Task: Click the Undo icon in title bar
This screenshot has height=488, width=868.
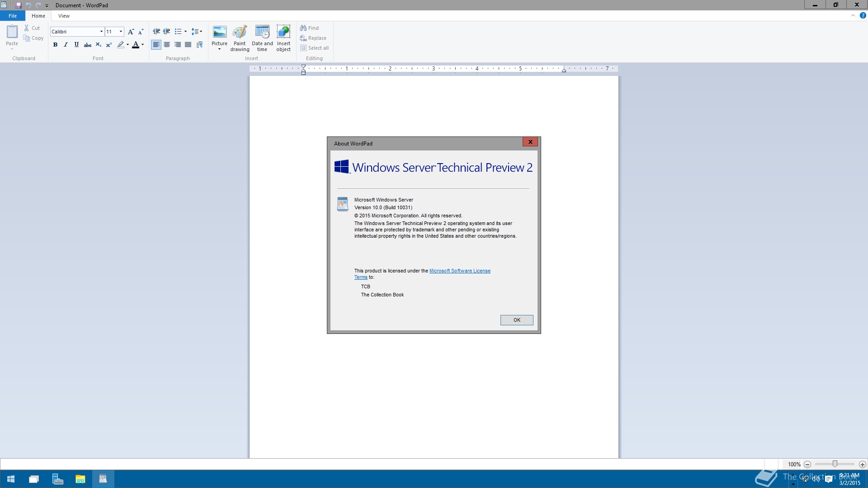Action: coord(28,5)
